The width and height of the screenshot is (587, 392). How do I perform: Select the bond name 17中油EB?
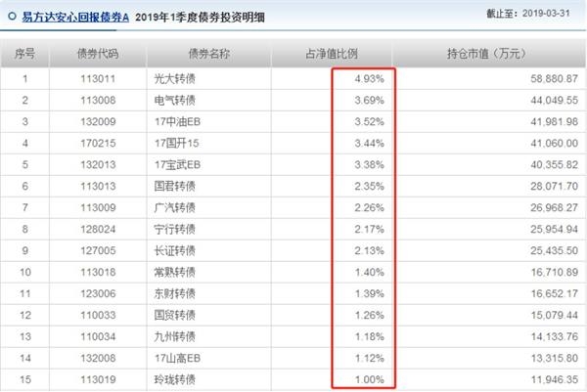pos(177,122)
